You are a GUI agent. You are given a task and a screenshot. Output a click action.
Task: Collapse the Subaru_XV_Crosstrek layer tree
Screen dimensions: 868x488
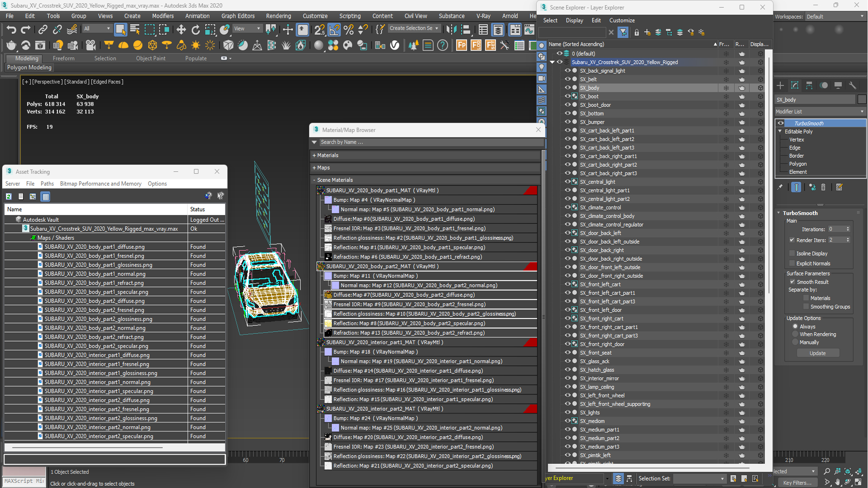click(552, 62)
